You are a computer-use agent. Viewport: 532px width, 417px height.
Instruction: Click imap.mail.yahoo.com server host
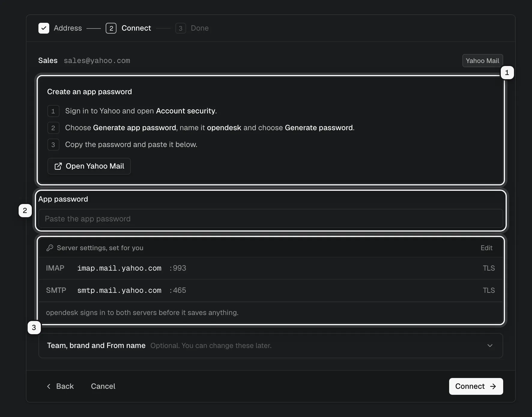coord(119,268)
